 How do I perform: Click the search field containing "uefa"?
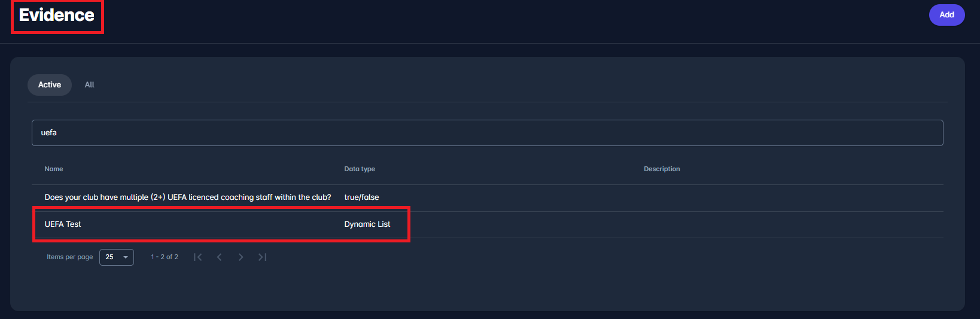click(x=487, y=133)
